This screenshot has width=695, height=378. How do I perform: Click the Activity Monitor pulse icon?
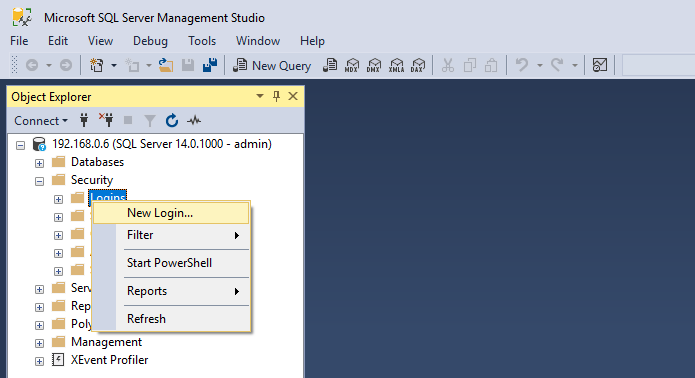click(194, 121)
